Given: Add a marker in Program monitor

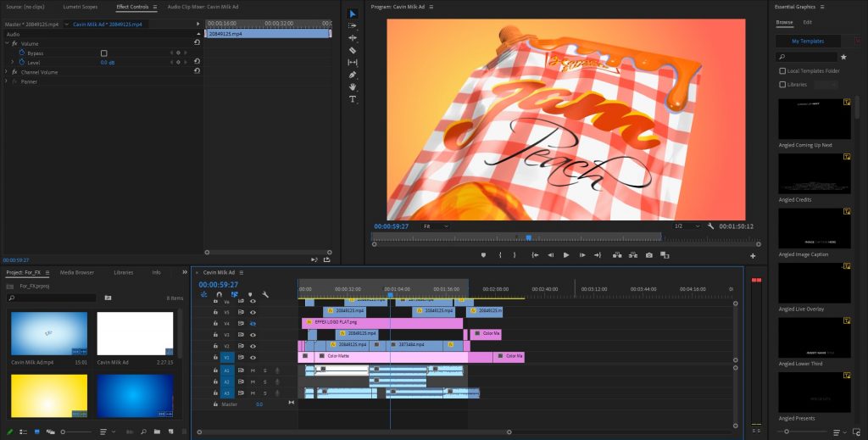Looking at the screenshot, I should click(483, 255).
